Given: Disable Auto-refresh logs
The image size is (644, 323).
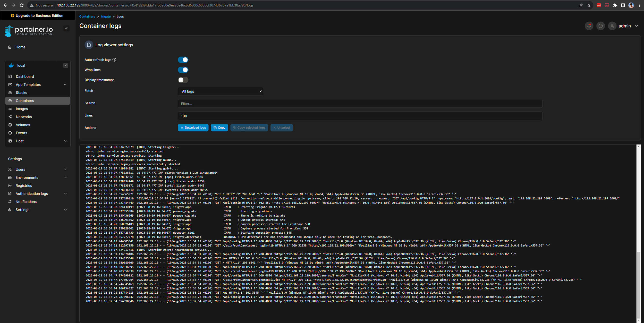Looking at the screenshot, I should pyautogui.click(x=183, y=59).
